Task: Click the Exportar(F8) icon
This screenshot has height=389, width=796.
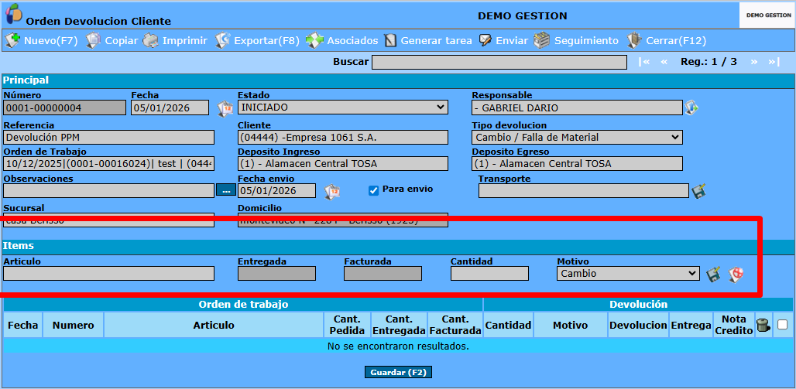Action: [x=222, y=40]
